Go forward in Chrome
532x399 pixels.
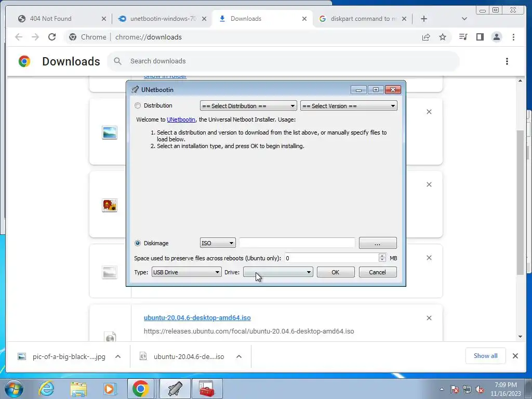(x=35, y=37)
